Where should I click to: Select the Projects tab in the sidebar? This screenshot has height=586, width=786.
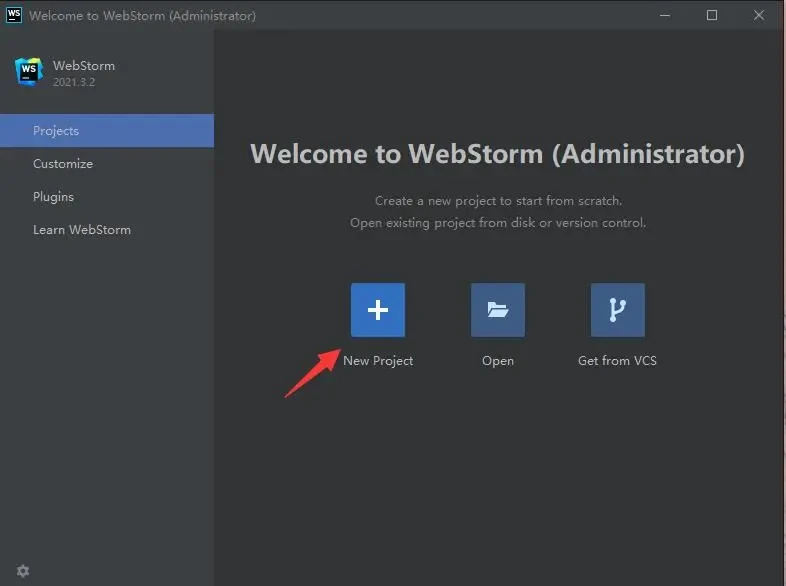tap(106, 131)
